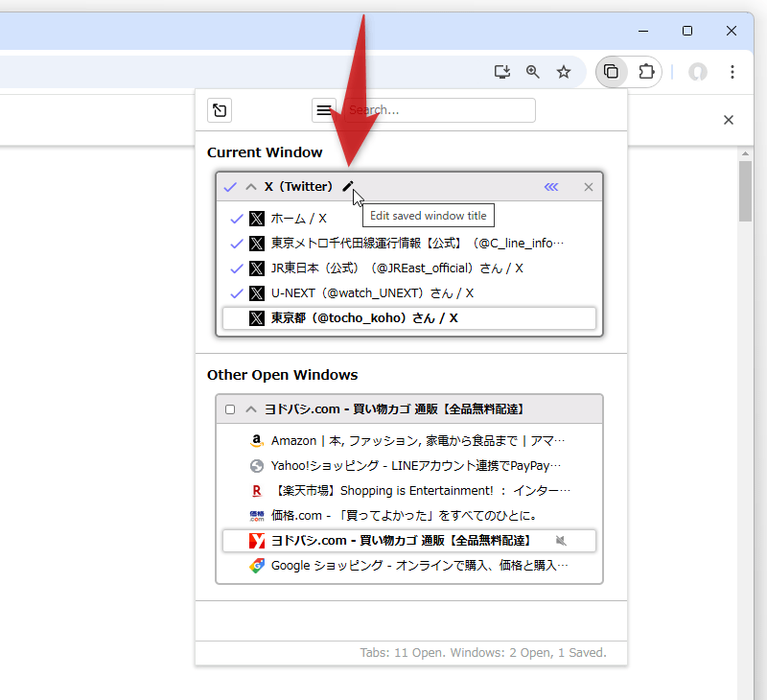Toggle saved checkmark for JR東日本 tab
This screenshot has width=767, height=700.
coord(237,268)
